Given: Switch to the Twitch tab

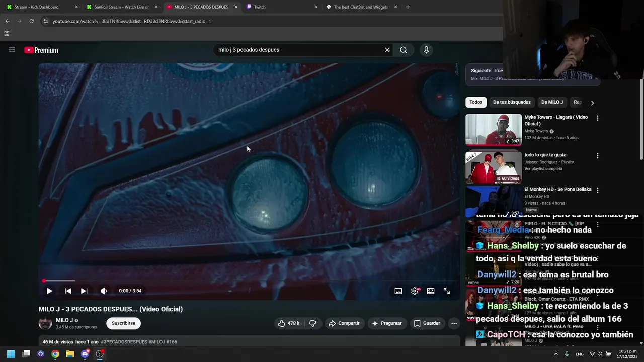Looking at the screenshot, I should (x=282, y=7).
